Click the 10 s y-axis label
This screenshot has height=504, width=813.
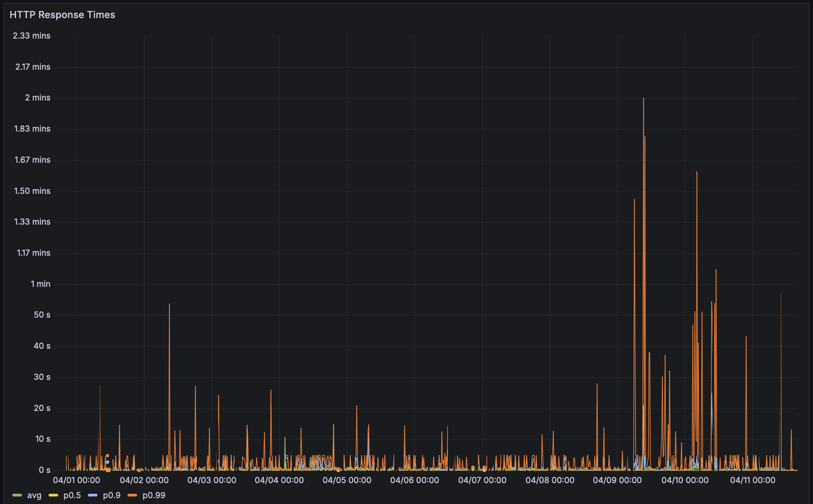tap(43, 439)
